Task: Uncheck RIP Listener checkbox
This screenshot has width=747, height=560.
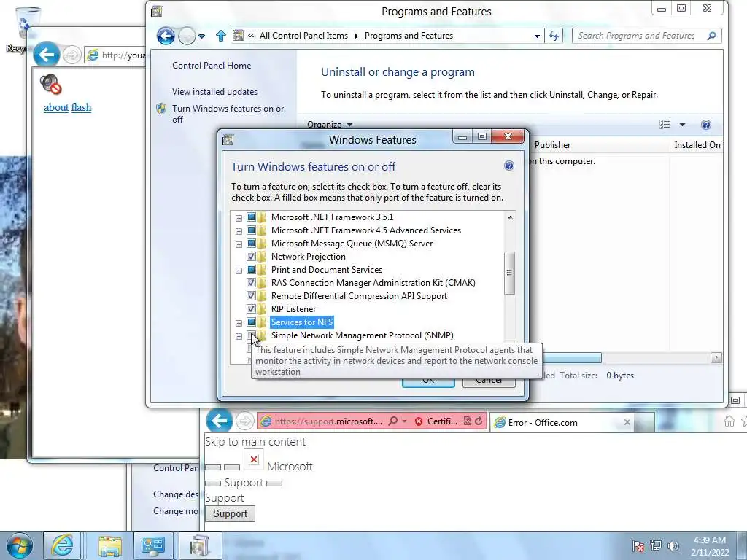Action: (251, 309)
